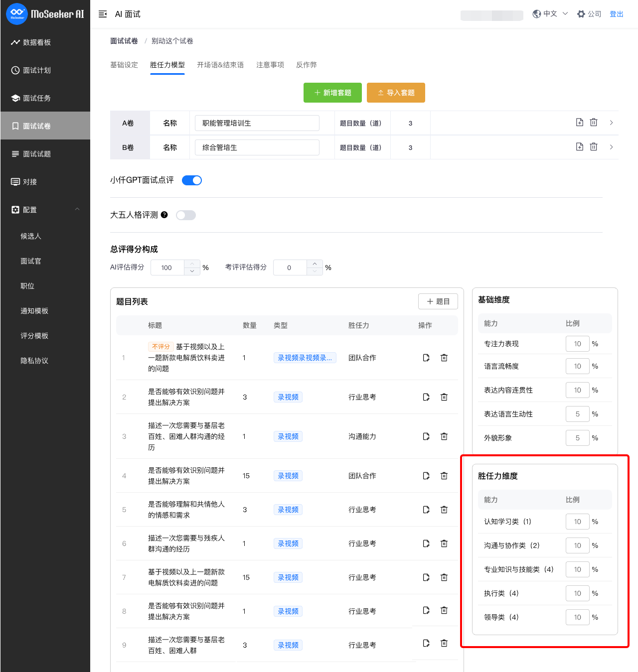Switch to 开场语&结束语 tab
This screenshot has width=638, height=672.
tap(220, 65)
